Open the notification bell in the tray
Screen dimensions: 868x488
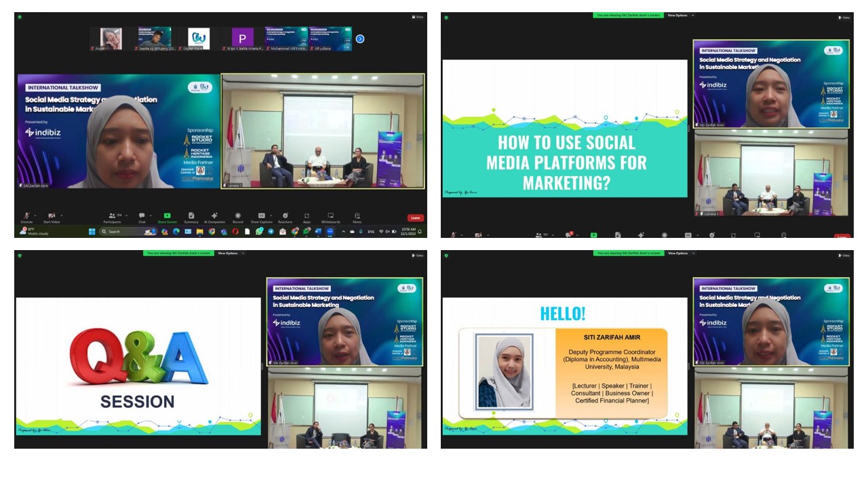(x=420, y=231)
